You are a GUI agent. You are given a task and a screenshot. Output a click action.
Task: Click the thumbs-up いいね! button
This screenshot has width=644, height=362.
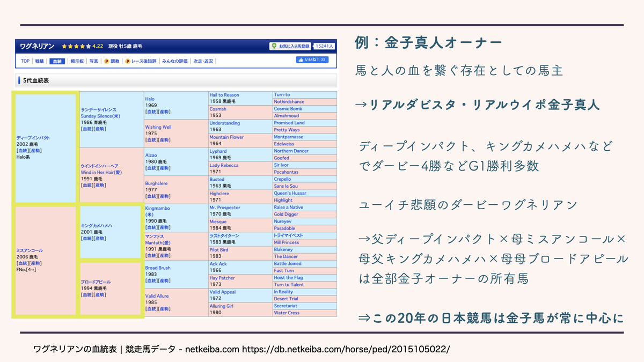click(x=312, y=60)
